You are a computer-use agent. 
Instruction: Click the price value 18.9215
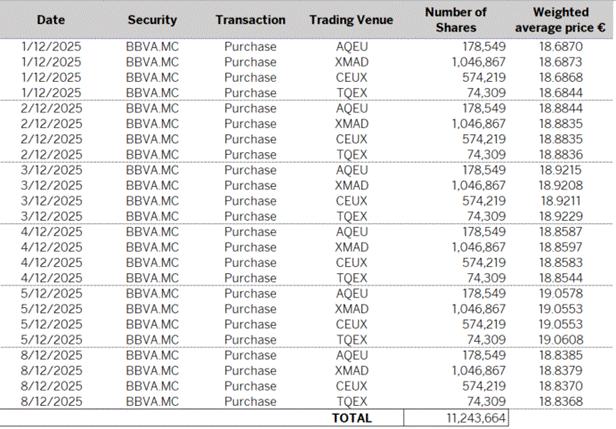tap(561, 170)
